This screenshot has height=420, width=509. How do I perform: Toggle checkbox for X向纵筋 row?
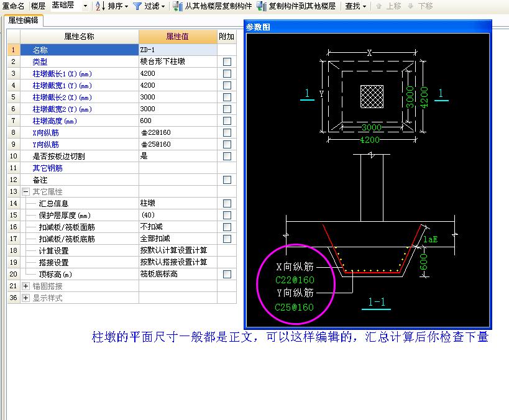[x=227, y=132]
